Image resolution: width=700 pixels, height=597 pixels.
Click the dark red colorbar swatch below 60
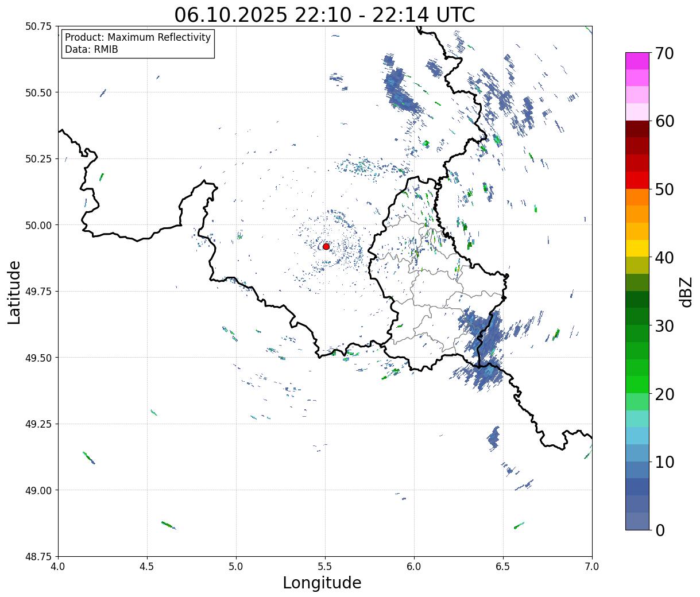(637, 129)
